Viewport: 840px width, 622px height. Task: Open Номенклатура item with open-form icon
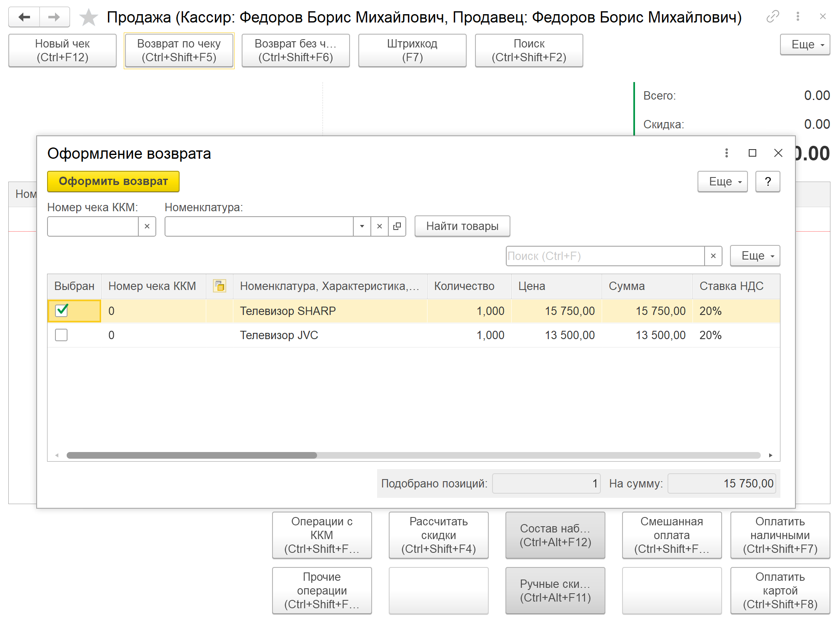tap(397, 226)
